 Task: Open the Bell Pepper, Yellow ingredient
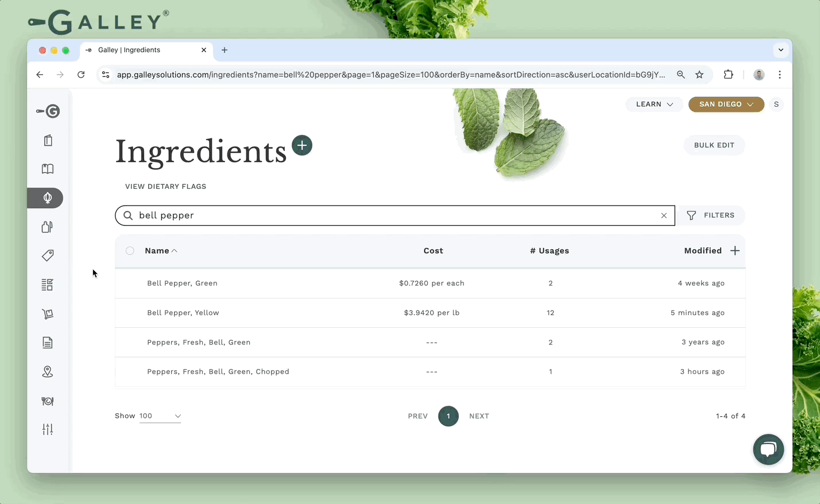183,313
